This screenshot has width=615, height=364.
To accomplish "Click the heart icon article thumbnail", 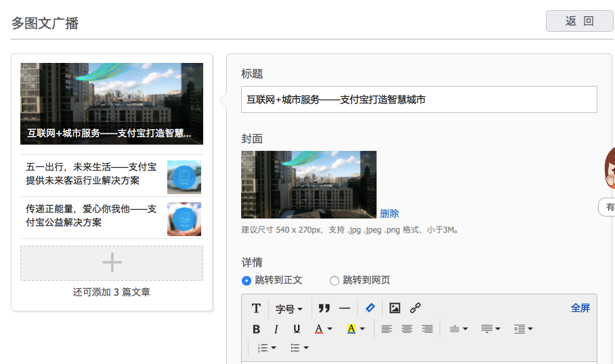I will 184,219.
